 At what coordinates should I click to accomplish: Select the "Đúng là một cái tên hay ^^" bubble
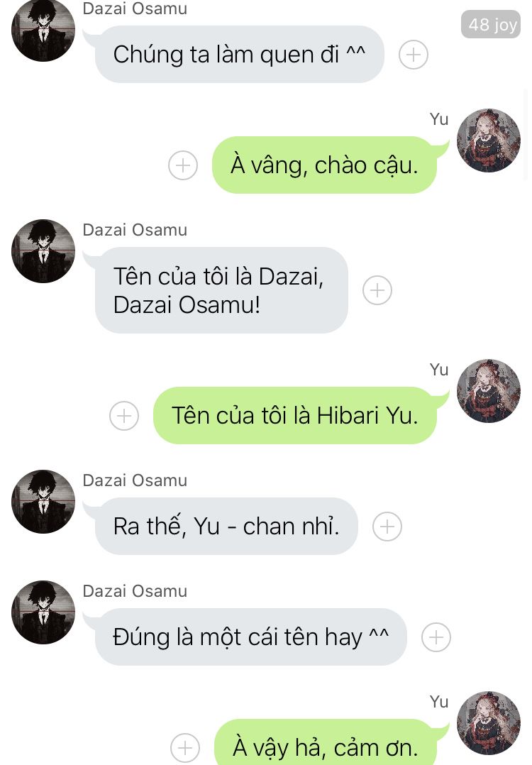[250, 637]
